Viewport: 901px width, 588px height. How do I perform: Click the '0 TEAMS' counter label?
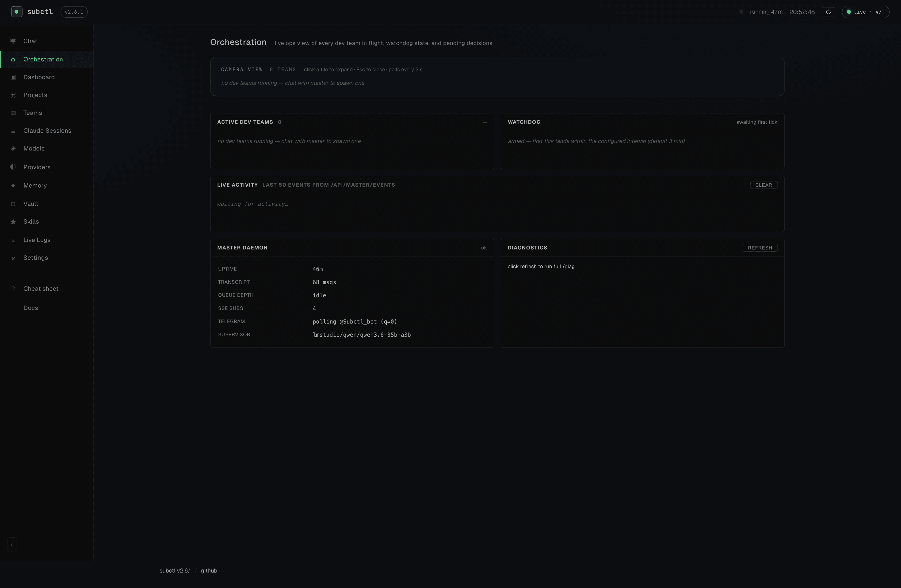click(x=283, y=70)
